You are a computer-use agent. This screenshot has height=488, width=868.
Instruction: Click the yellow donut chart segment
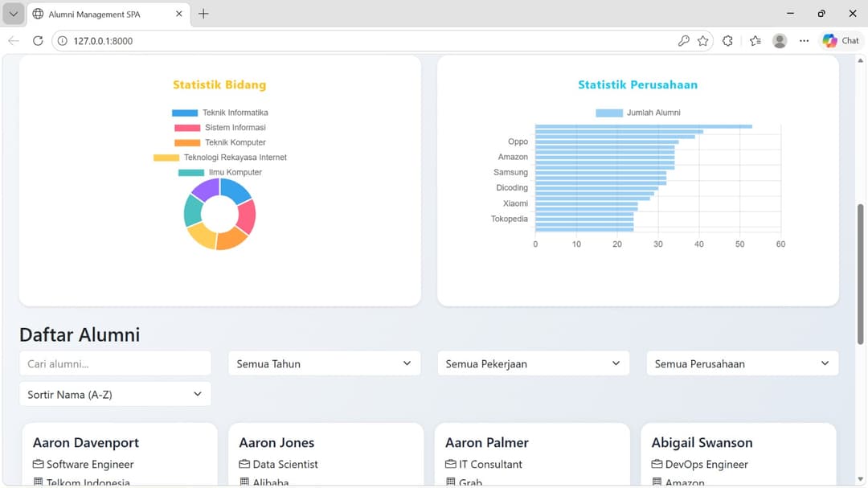(x=202, y=236)
